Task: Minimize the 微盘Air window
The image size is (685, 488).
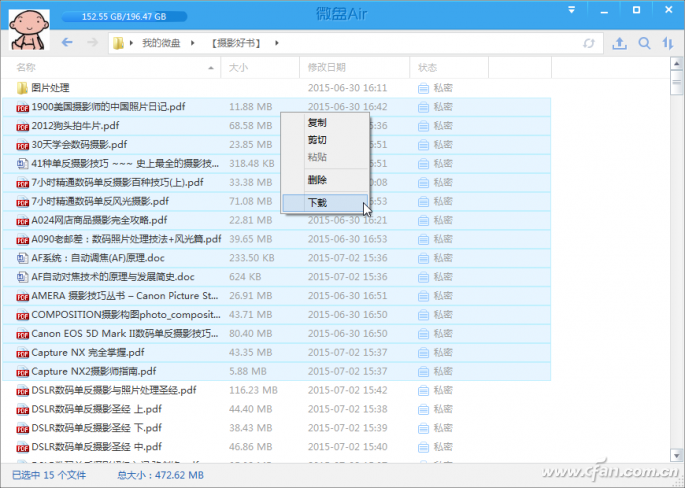Action: [604, 10]
